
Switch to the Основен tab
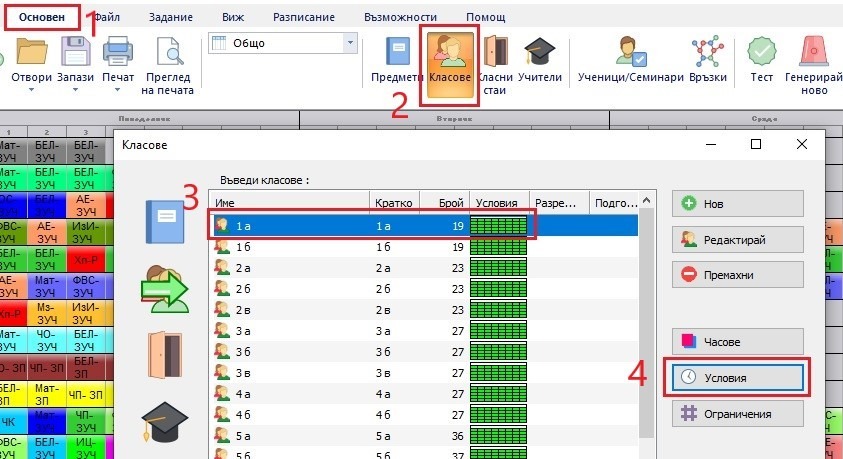(x=42, y=17)
